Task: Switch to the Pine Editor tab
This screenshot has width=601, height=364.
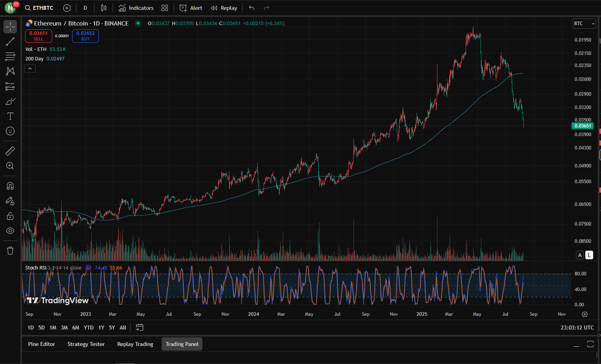Action: tap(42, 344)
